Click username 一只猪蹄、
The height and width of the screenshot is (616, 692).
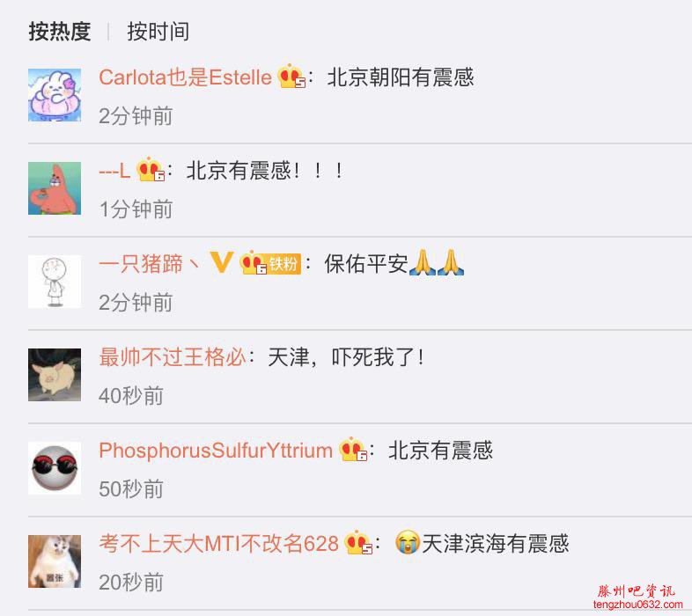pyautogui.click(x=149, y=264)
